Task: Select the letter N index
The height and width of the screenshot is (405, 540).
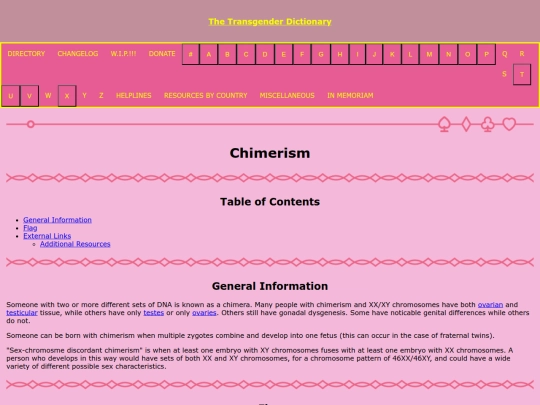Action: coord(448,54)
